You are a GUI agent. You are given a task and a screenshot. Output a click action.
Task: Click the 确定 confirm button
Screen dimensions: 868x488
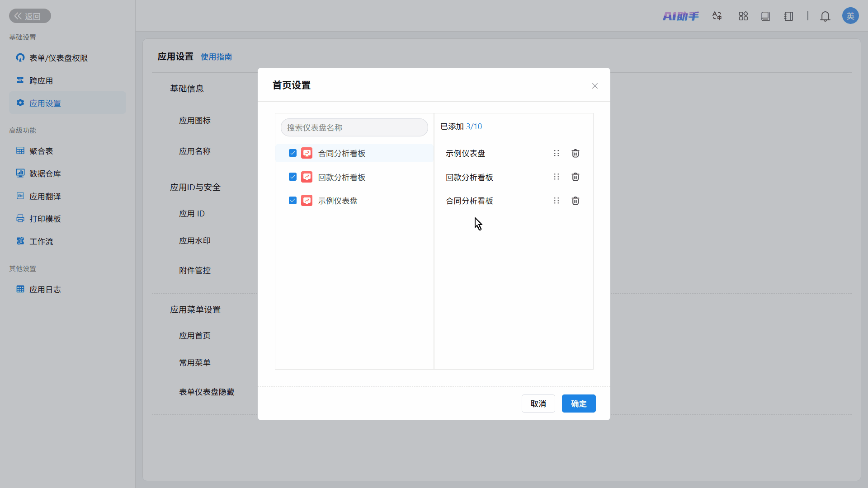[578, 404]
